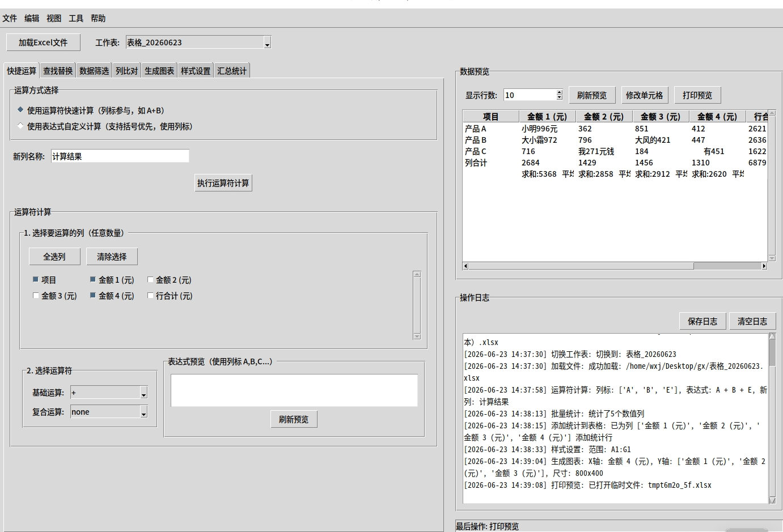The height and width of the screenshot is (532, 783).
Task: Click the 金额 2 (元) column header
Action: pyautogui.click(x=604, y=117)
